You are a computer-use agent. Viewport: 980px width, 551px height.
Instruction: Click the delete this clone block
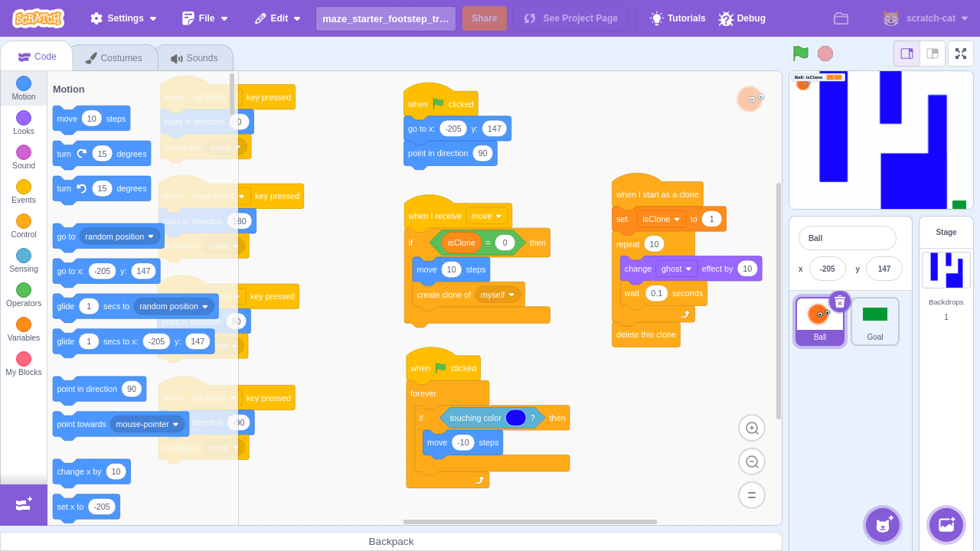tap(646, 334)
